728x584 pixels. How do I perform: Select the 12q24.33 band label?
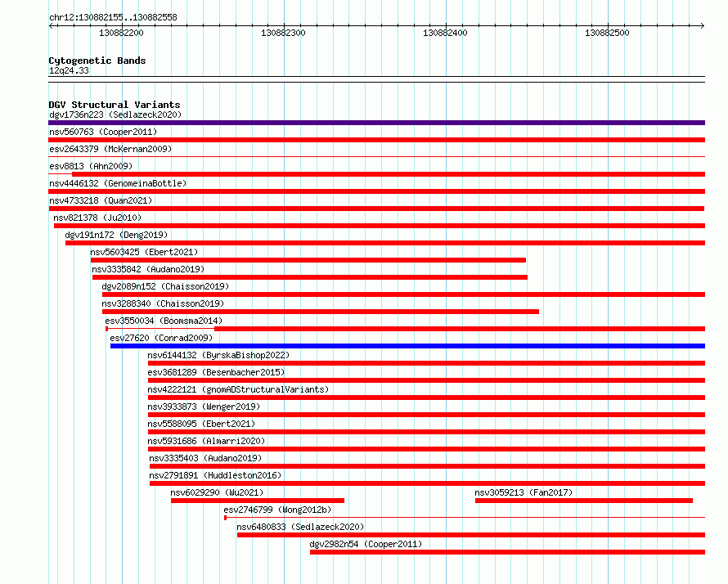(69, 70)
